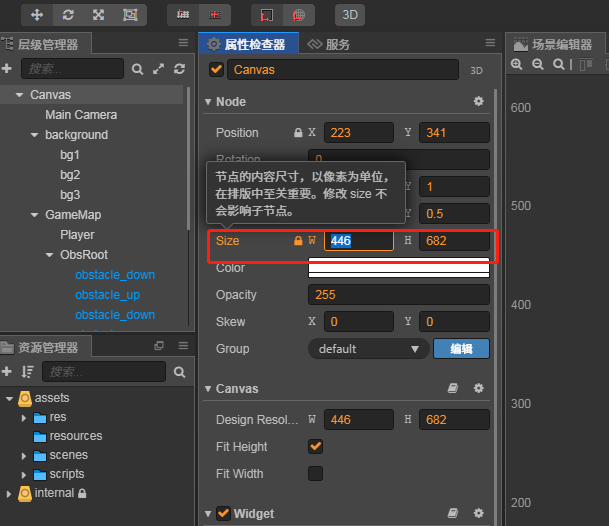Expand the res folder
This screenshot has width=609, height=526.
tap(24, 418)
